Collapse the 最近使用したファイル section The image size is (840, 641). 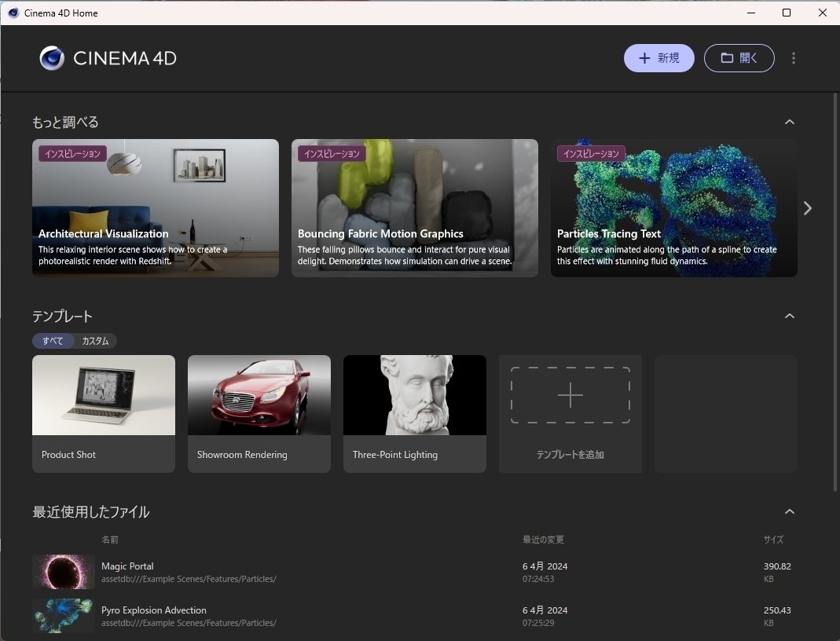pos(789,511)
